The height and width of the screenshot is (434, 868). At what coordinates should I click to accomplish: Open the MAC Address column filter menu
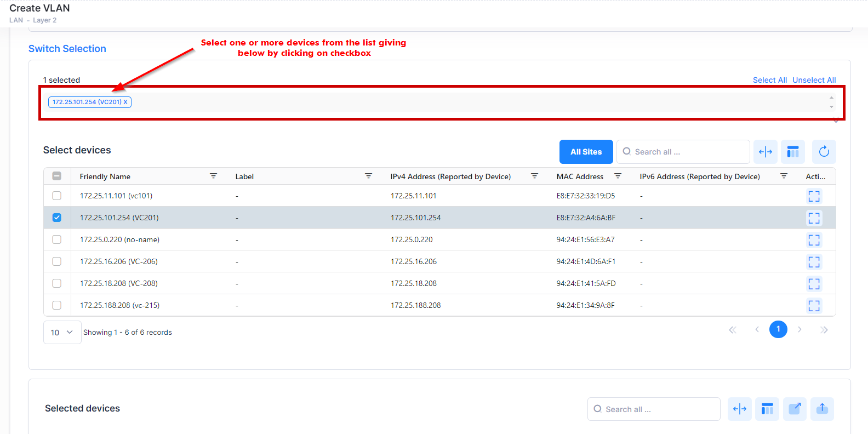point(618,176)
